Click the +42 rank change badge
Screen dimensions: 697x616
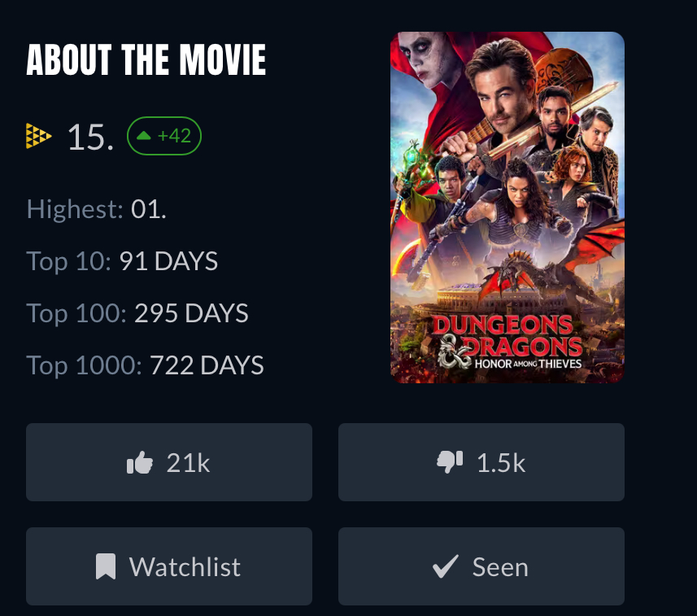(x=164, y=136)
